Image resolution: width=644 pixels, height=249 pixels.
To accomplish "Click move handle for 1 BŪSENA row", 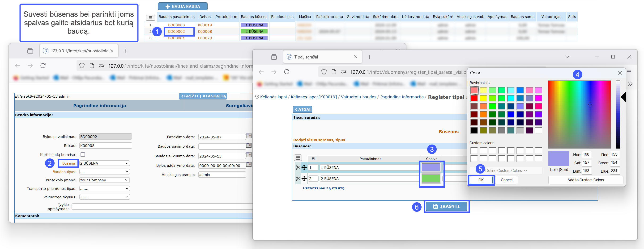I will tap(304, 167).
